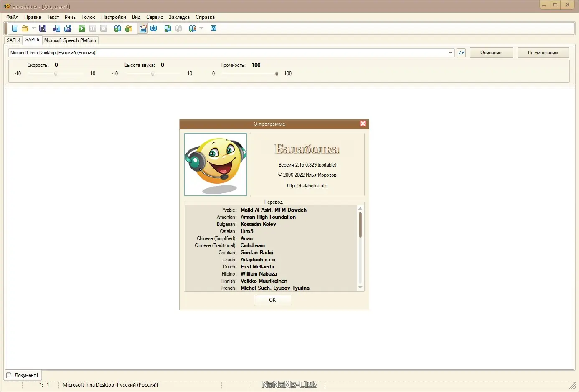579x392 pixels.
Task: Open the Microsoft Irina Desktop voice dropdown
Action: [x=231, y=53]
